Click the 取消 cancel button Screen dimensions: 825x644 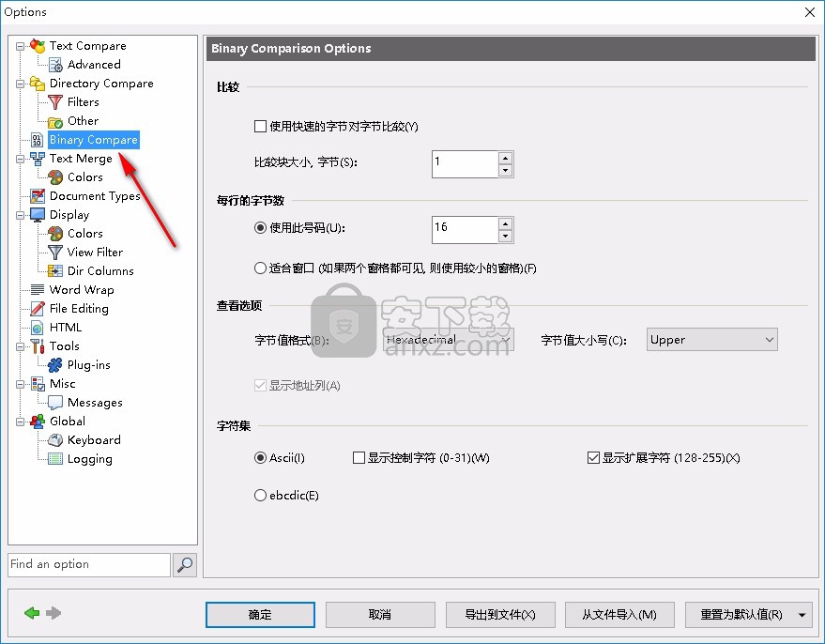pyautogui.click(x=380, y=615)
